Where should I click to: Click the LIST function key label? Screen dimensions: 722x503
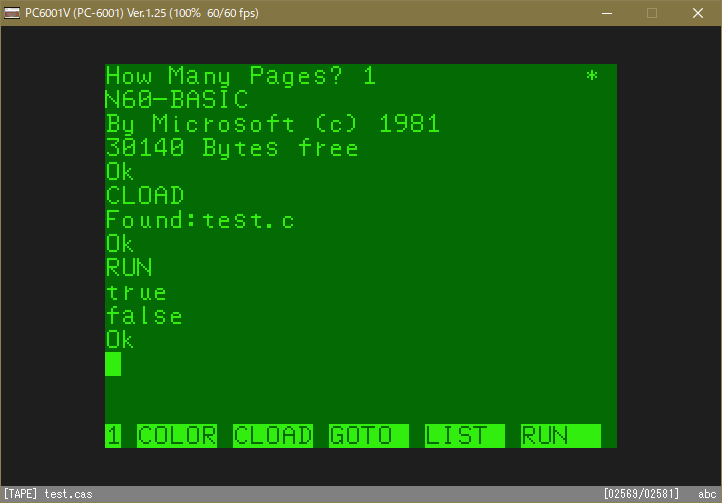click(x=465, y=436)
